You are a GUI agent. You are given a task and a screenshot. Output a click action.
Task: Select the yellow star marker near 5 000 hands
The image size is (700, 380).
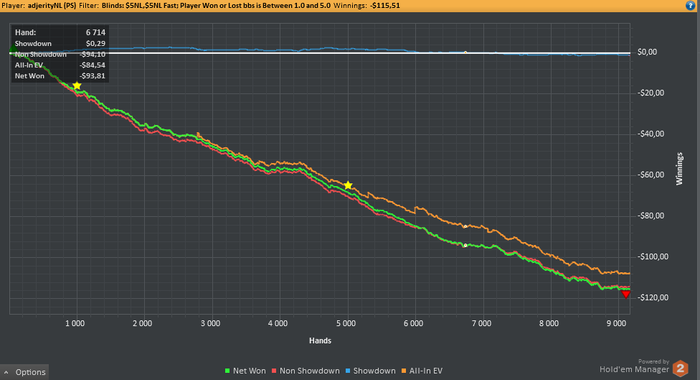click(x=348, y=185)
